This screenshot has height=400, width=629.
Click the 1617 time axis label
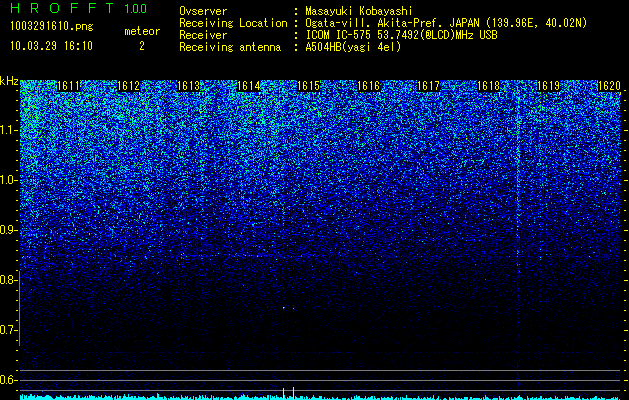click(x=428, y=86)
